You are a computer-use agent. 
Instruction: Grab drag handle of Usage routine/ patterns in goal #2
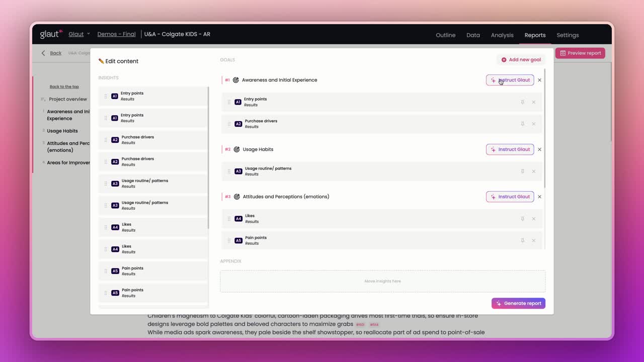pyautogui.click(x=229, y=171)
